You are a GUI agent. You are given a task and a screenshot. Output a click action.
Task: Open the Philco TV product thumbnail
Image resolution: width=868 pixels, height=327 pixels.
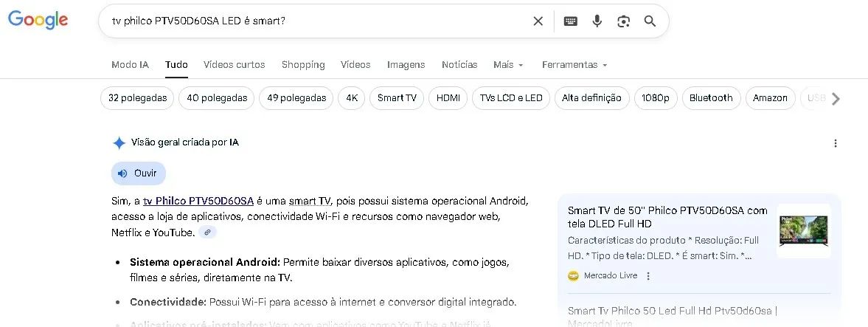tap(804, 230)
